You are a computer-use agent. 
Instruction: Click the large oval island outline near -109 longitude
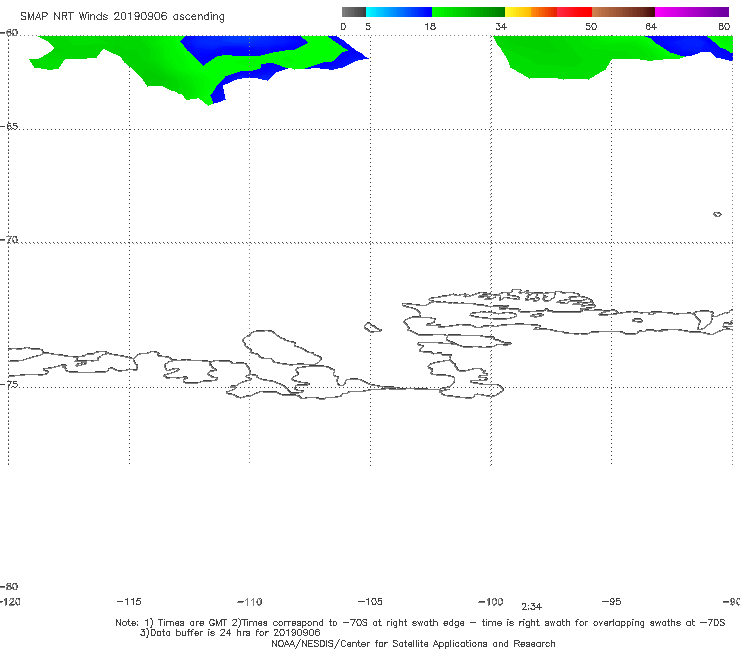281,347
